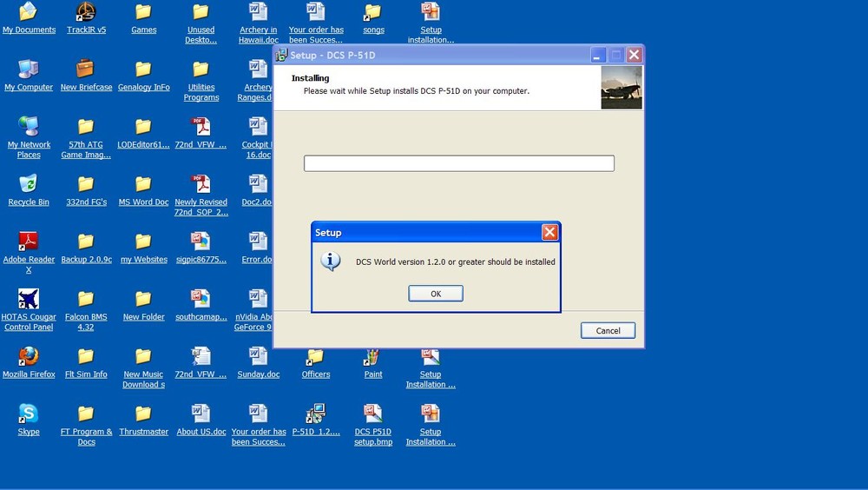Click the P-51D aircraft thumbnail image
The height and width of the screenshot is (490, 868).
621,88
